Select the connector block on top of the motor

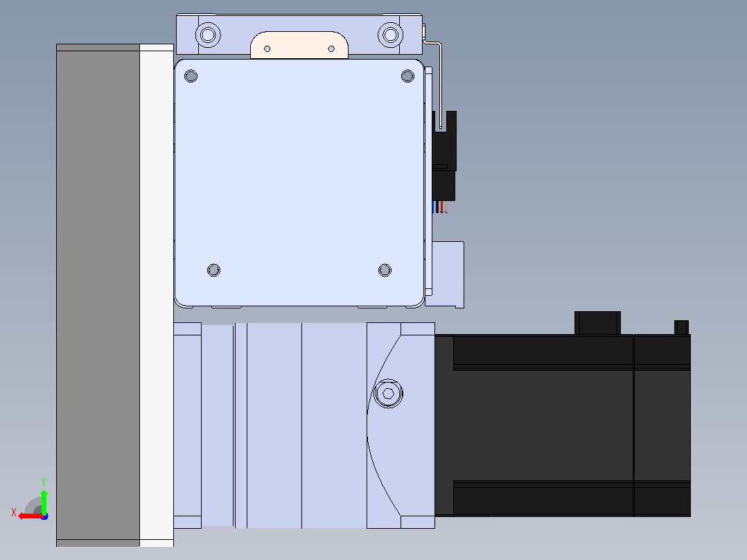(x=597, y=323)
